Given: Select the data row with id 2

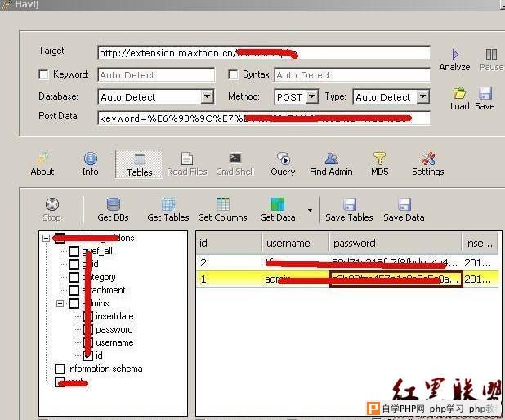Looking at the screenshot, I should (347, 263).
